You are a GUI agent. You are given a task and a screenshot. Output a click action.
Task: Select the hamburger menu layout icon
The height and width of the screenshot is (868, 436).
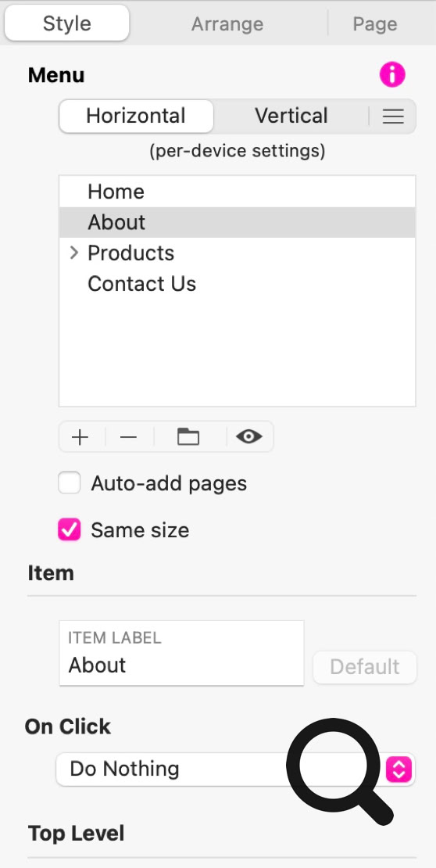(x=393, y=117)
